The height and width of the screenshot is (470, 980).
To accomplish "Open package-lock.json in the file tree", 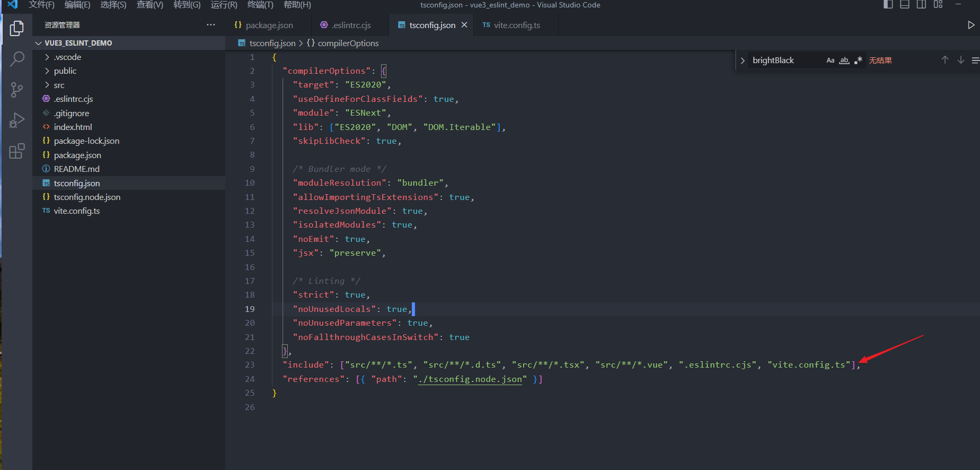I will pyautogui.click(x=129, y=141).
